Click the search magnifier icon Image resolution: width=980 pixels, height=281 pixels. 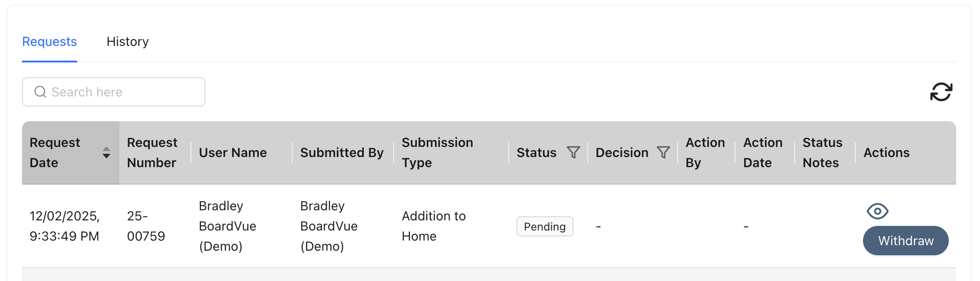(x=40, y=92)
